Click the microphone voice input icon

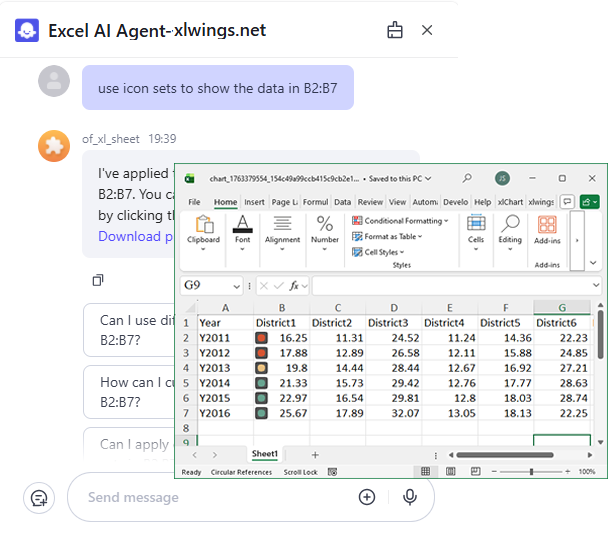[x=410, y=497]
